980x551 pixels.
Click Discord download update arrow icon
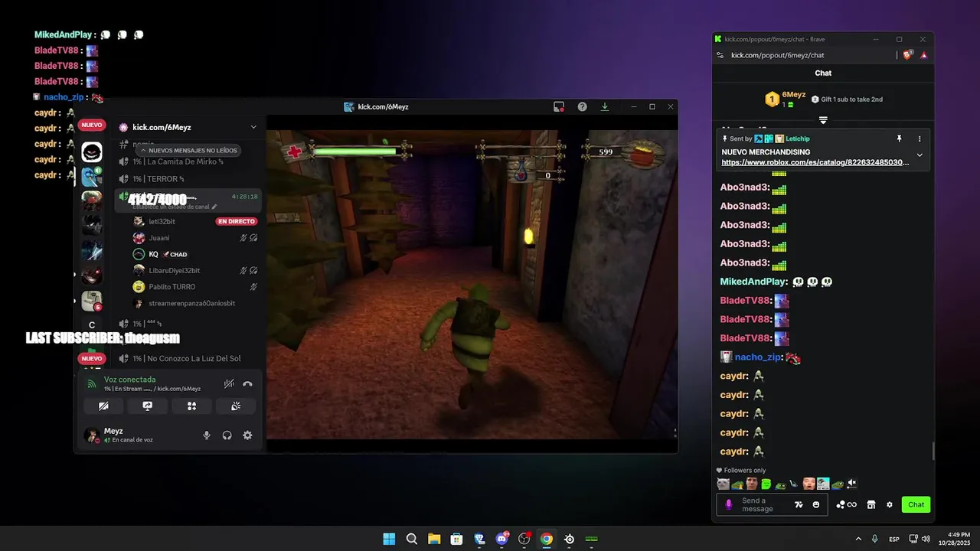coord(605,107)
